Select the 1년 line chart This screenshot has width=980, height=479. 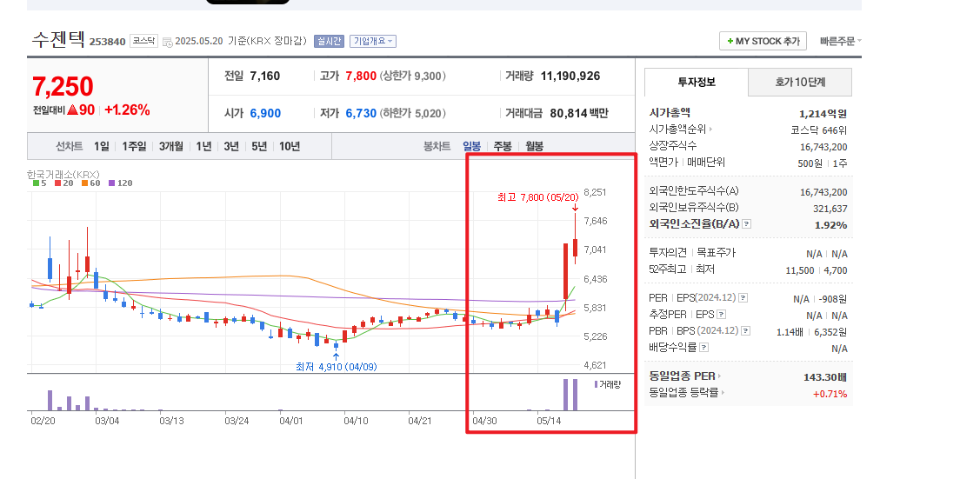coord(203,147)
